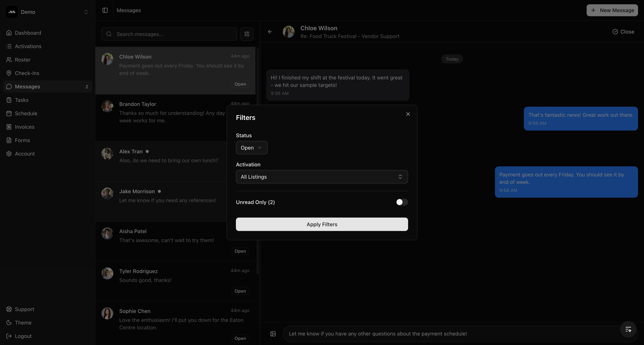644x345 pixels.
Task: Expand the Demo workspace switcher
Action: [48, 12]
